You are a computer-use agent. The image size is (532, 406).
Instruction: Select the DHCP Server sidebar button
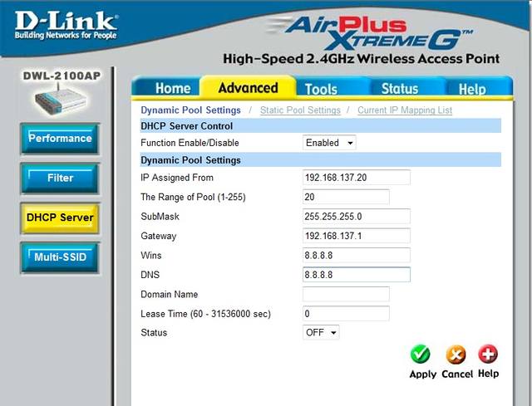click(x=60, y=218)
